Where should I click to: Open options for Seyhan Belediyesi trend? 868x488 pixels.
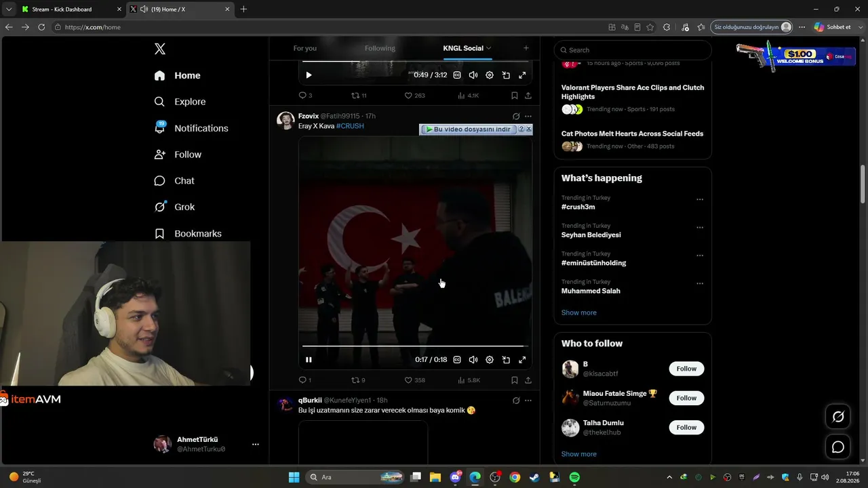click(x=700, y=228)
